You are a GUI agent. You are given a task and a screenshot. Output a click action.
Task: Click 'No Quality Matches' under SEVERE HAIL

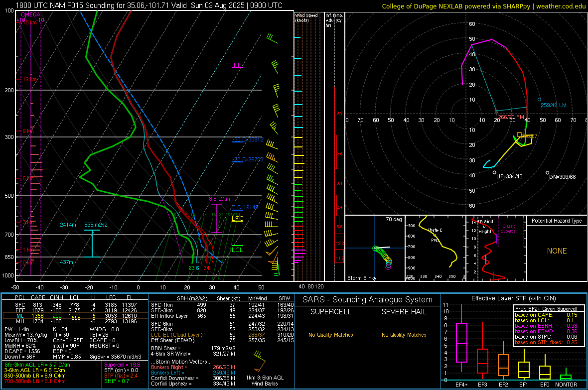(404, 335)
